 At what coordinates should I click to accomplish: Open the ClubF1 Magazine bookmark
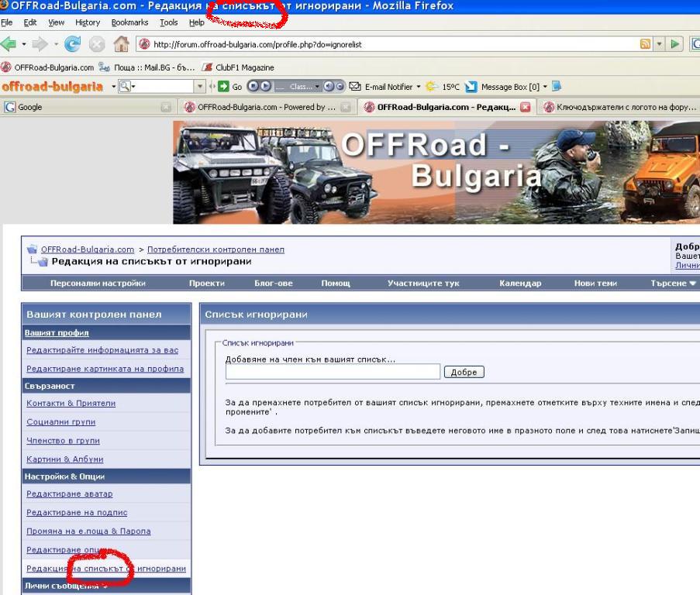(238, 67)
